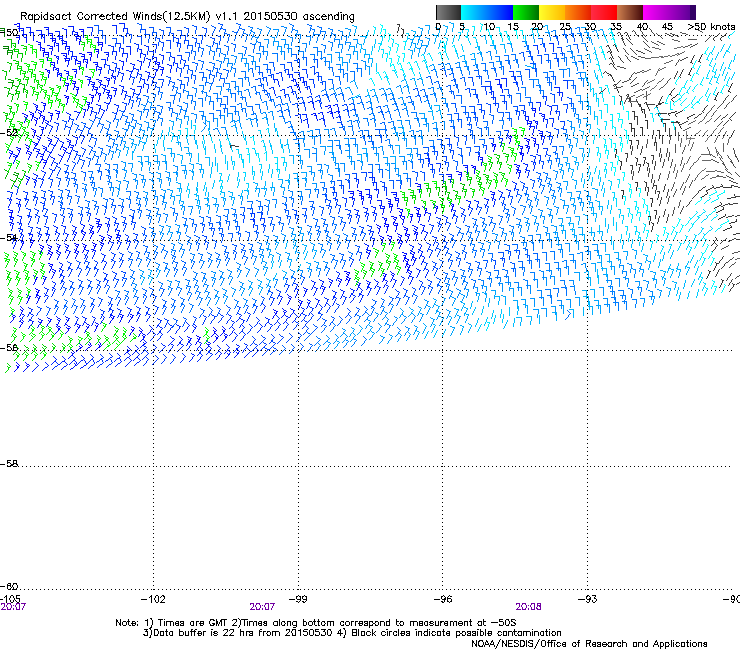This screenshot has height=650, width=740.
Task: Click the red 30-35 knots color band
Action: click(604, 12)
